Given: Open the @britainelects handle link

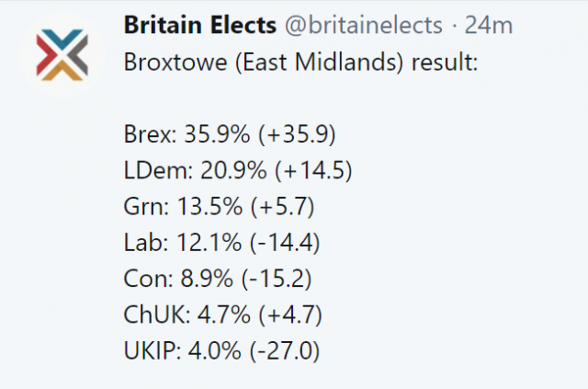Looking at the screenshot, I should (x=364, y=26).
